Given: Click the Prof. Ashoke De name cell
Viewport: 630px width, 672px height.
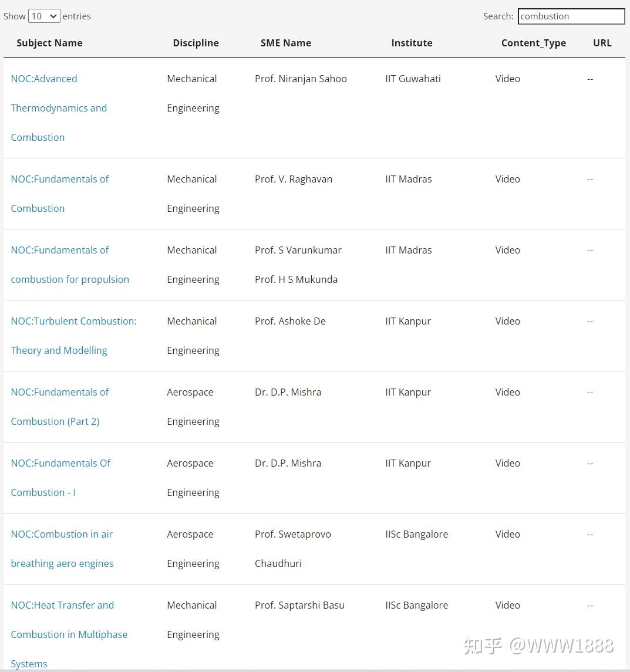Looking at the screenshot, I should (x=290, y=321).
